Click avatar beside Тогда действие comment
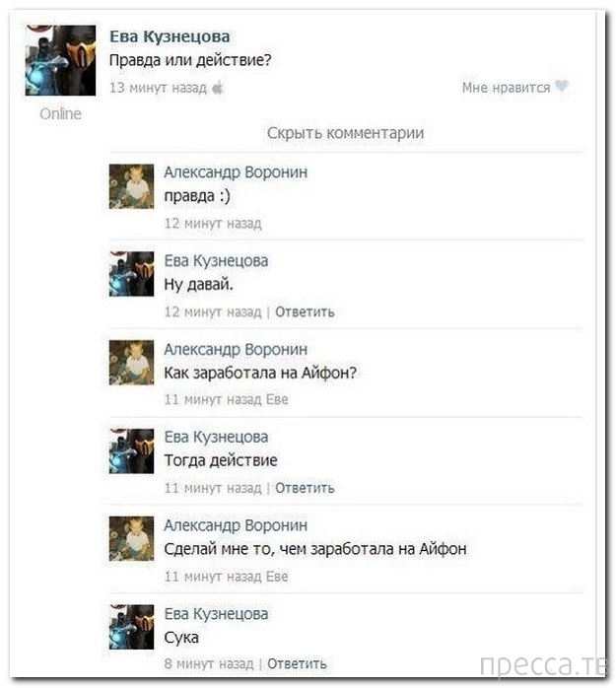Screen dimensions: 616x688 pos(131,450)
